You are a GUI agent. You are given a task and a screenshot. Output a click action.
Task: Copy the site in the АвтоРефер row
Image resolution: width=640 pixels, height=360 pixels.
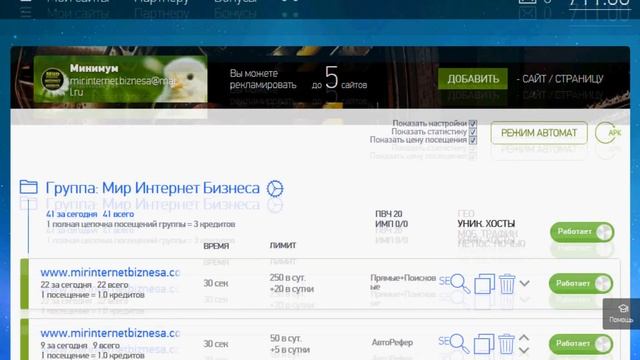coord(484,344)
